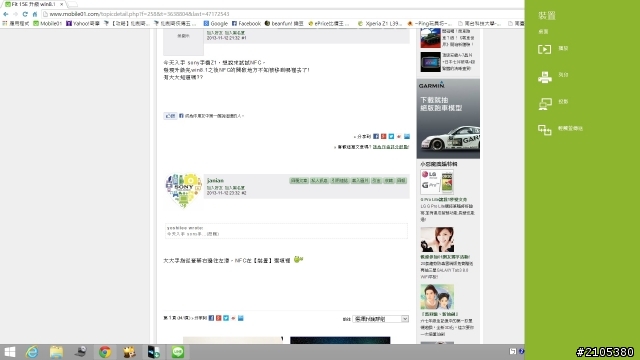Open the LINE app from taskbar

pos(178,352)
